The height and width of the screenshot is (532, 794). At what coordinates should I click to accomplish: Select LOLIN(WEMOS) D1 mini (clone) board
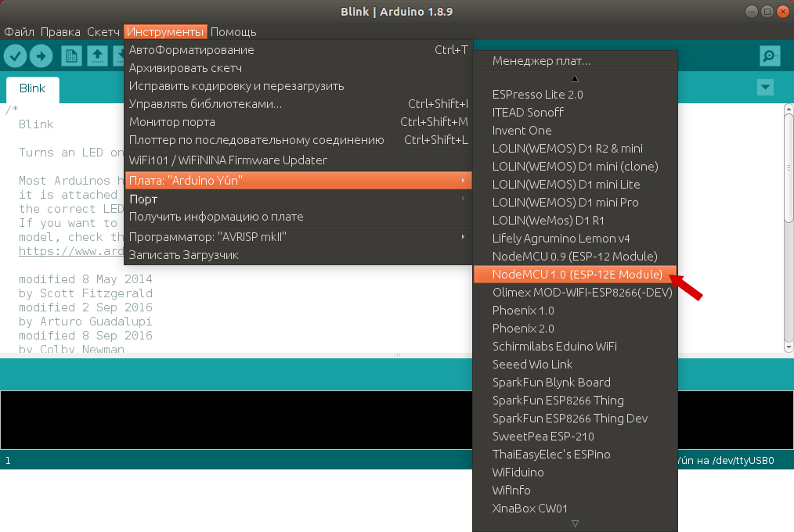click(576, 167)
